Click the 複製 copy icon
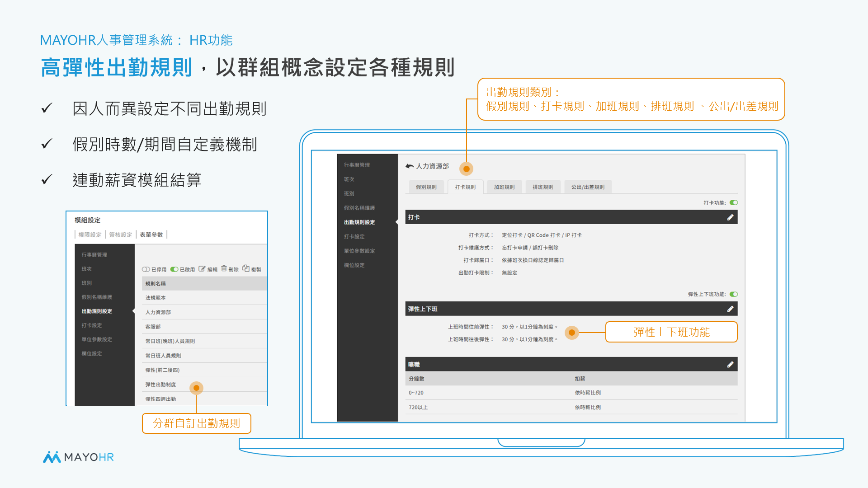 coord(246,268)
